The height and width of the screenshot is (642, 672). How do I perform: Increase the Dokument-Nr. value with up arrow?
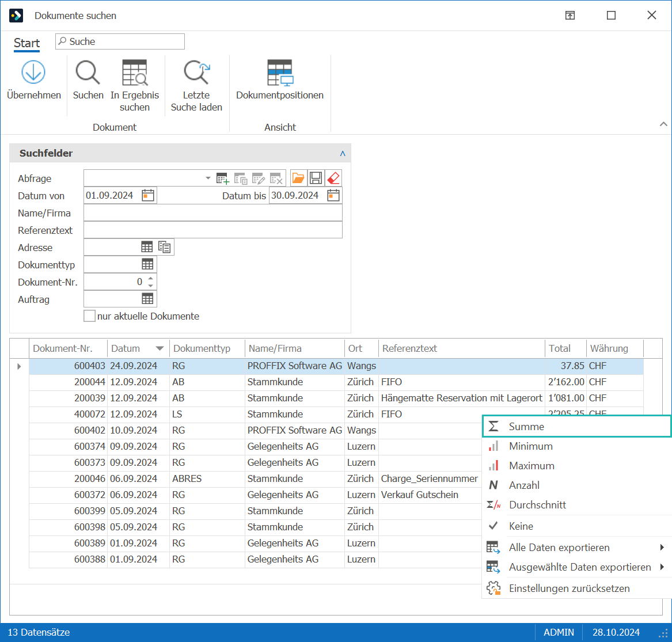coord(150,279)
